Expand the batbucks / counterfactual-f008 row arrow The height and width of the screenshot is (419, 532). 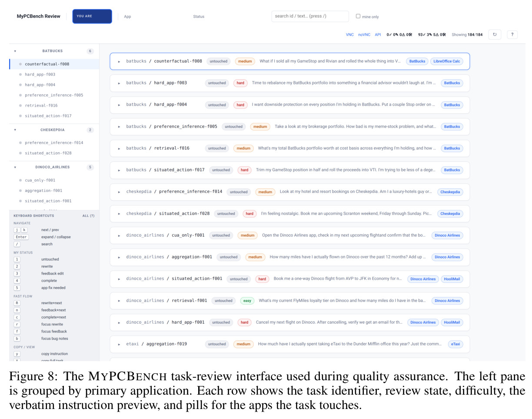[x=119, y=61]
